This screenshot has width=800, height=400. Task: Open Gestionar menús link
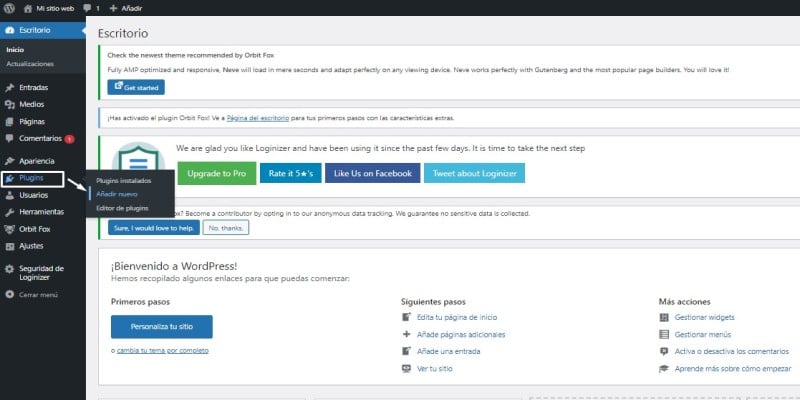(703, 335)
